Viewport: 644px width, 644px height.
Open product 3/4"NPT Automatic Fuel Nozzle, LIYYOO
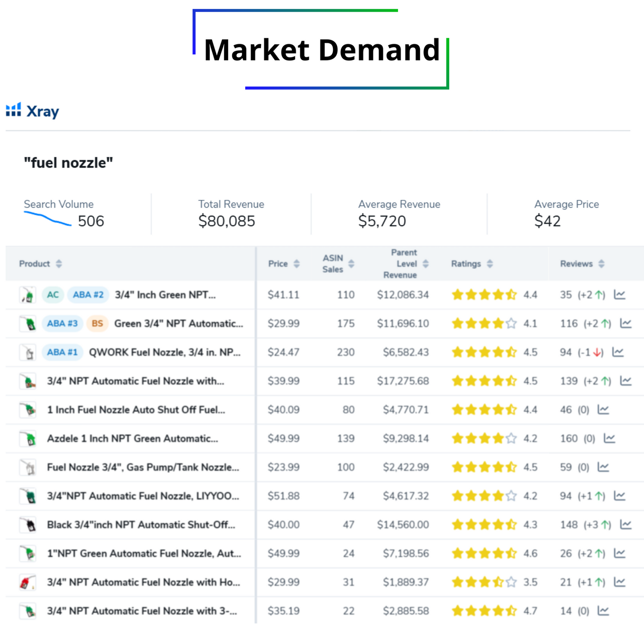click(x=143, y=496)
